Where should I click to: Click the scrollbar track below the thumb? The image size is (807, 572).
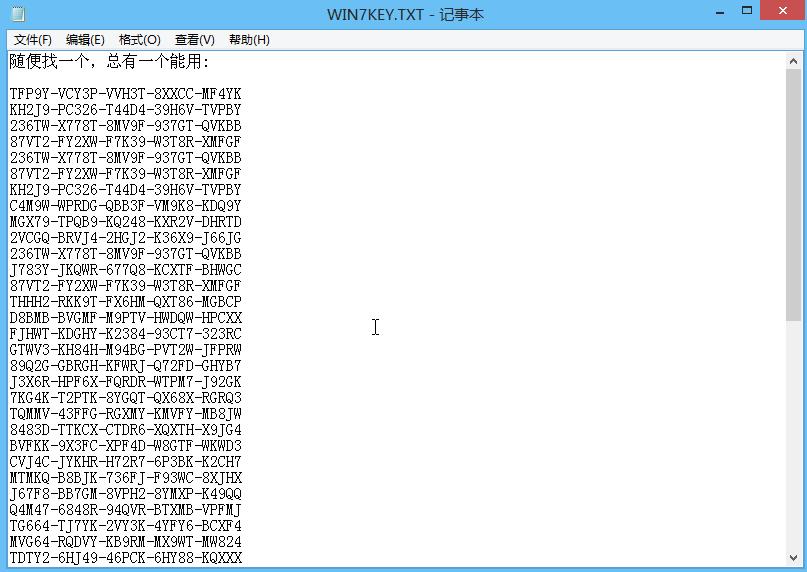tap(794, 435)
